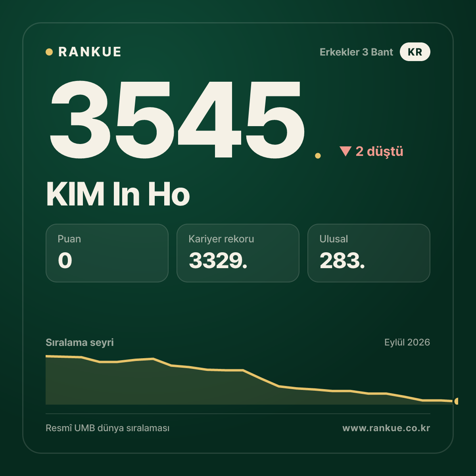Click the national rank value 283.
Image resolution: width=476 pixels, height=476 pixels.
pos(342,261)
